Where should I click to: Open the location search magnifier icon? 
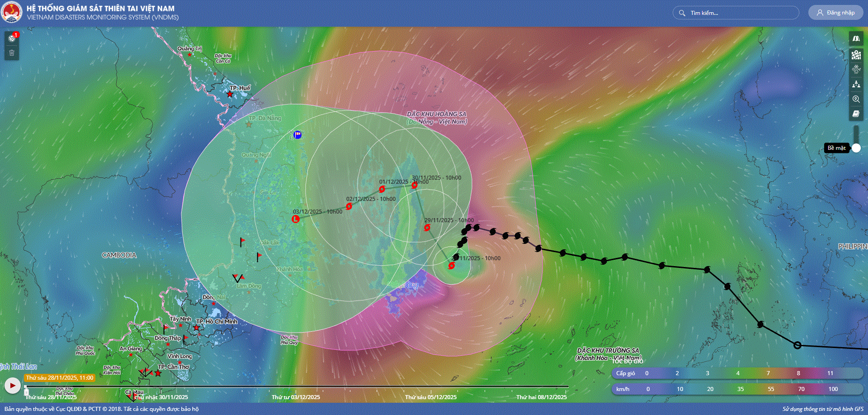856,99
